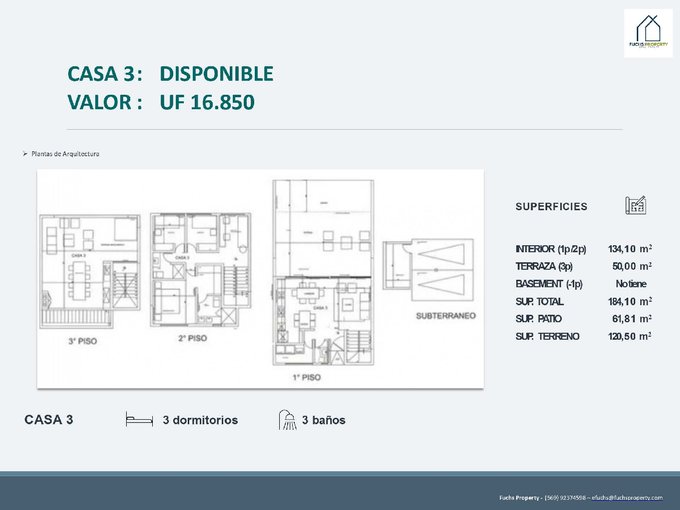Screen dimensions: 680x510
Task: Click the floor plan icon beside SUPERFICIES
Action: 635,205
